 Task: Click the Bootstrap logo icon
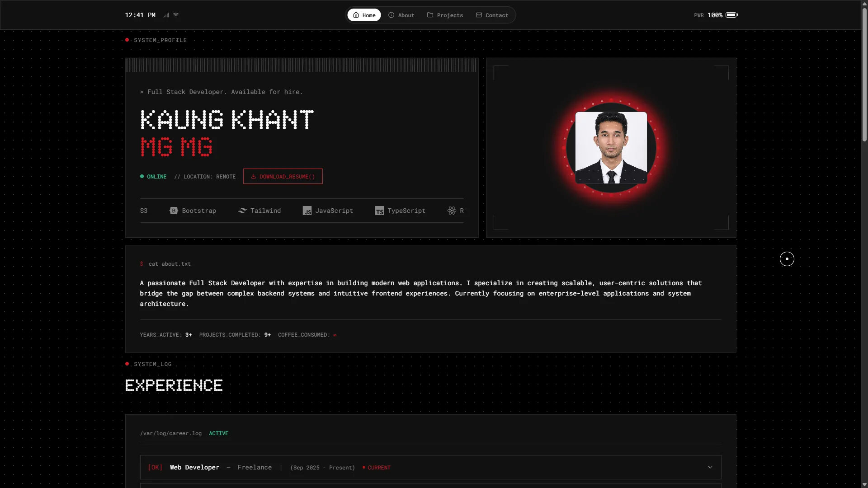pyautogui.click(x=174, y=211)
